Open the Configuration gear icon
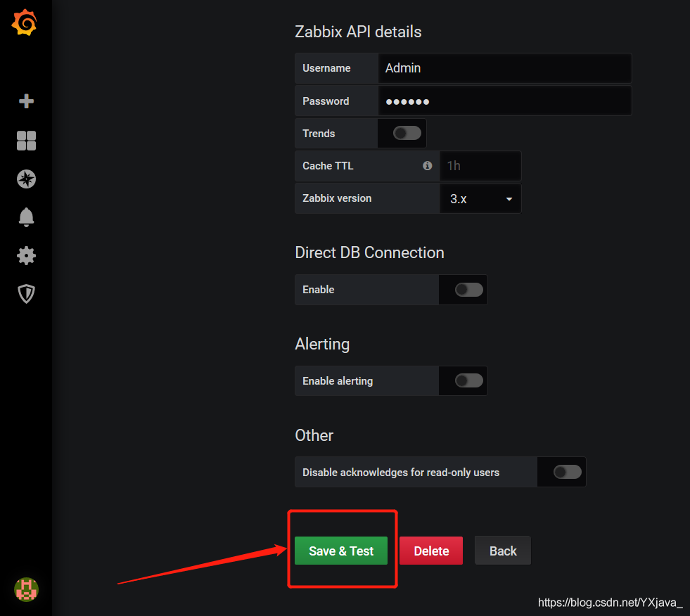Screen dimensions: 690x616 (x=27, y=256)
